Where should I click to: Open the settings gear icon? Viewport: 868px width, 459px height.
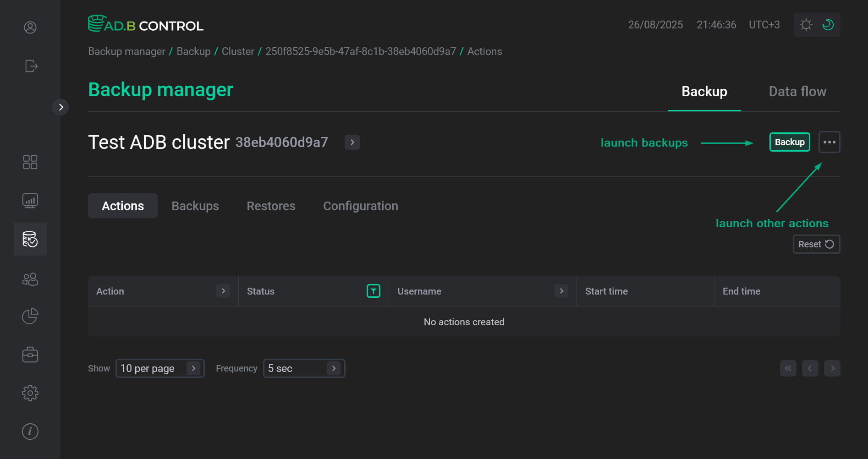tap(30, 393)
